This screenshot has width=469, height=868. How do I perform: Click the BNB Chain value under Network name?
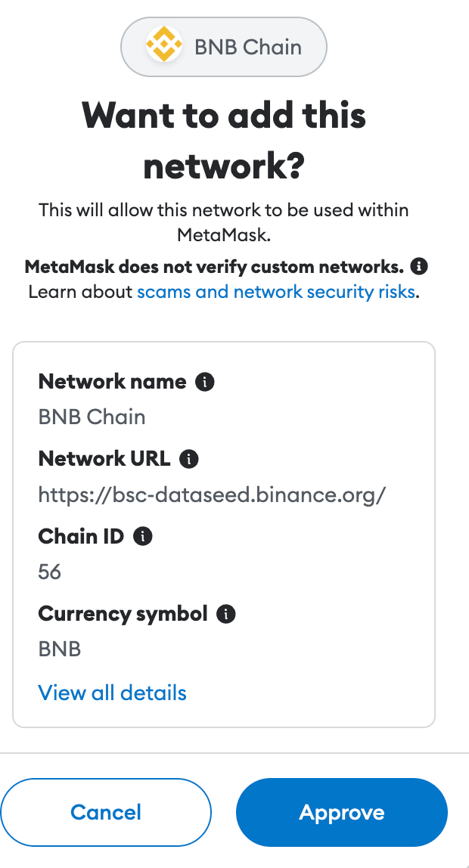(92, 417)
